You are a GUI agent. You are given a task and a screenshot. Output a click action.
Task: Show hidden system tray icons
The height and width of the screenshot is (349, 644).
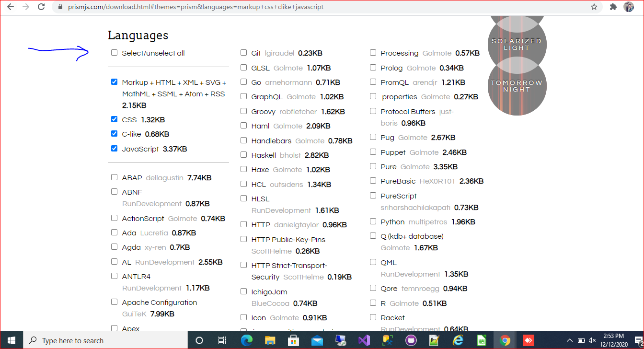click(570, 340)
